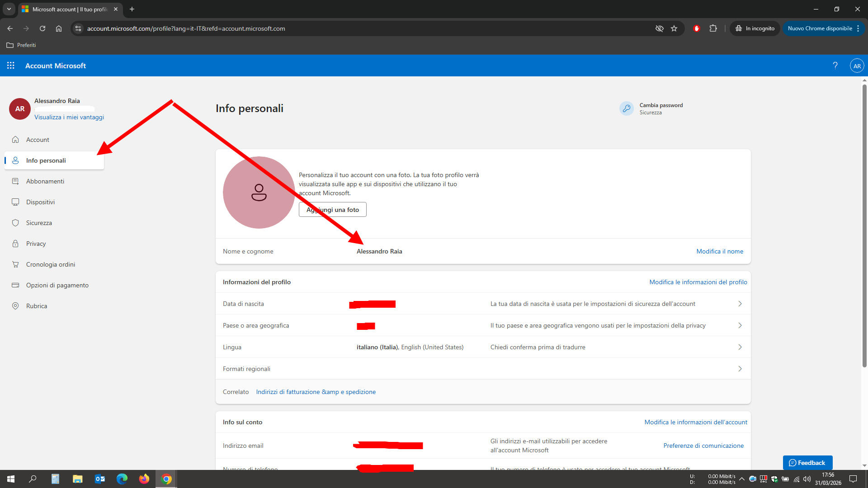This screenshot has width=868, height=488.
Task: Click Modifica le informazioni del profilo
Action: [x=698, y=282]
